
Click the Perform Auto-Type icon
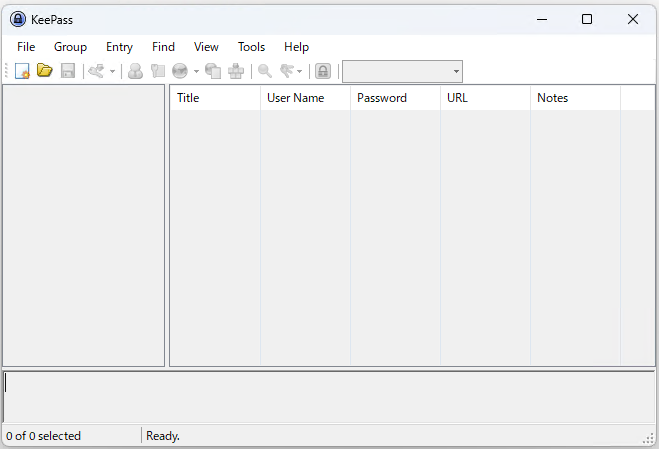click(x=236, y=71)
